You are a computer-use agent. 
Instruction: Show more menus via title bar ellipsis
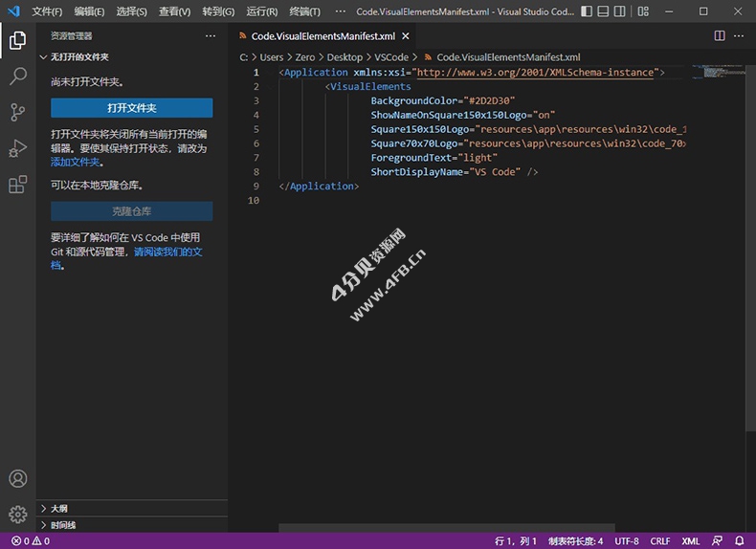pyautogui.click(x=340, y=11)
